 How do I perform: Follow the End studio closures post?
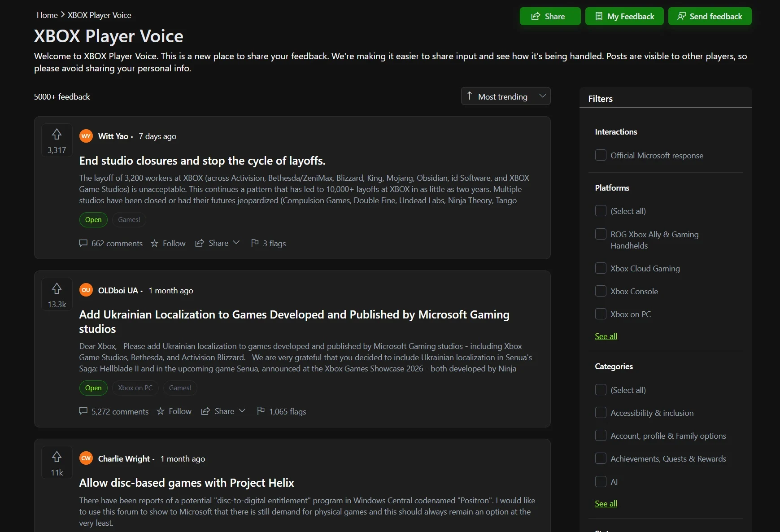tap(168, 243)
